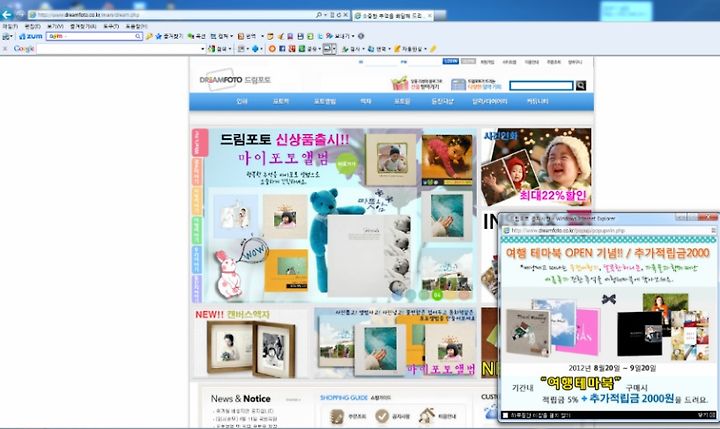Click the 22% discount photo banner
The width and height of the screenshot is (720, 429).
click(x=536, y=166)
